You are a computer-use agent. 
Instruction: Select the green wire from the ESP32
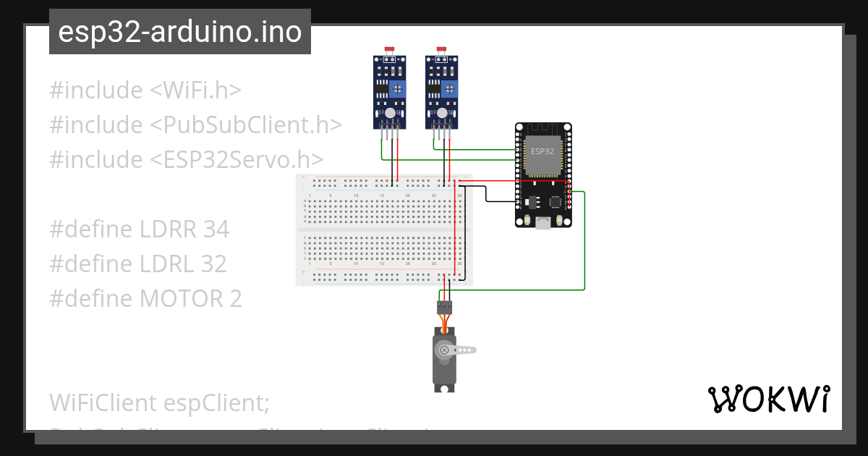[584, 239]
